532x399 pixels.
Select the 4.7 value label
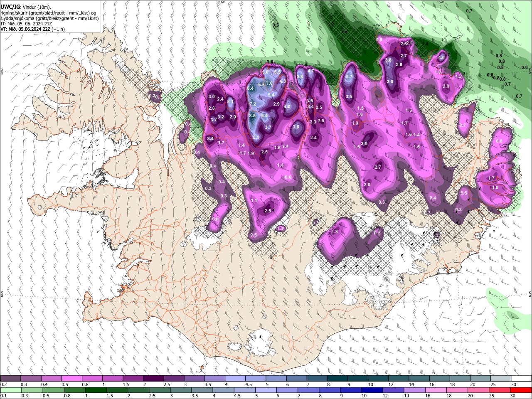tap(311, 71)
